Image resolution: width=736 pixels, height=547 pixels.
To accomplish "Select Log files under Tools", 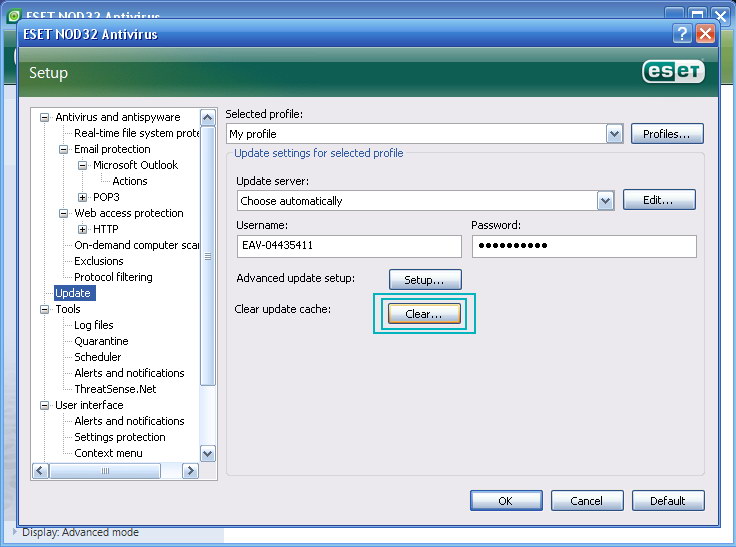I will click(94, 325).
